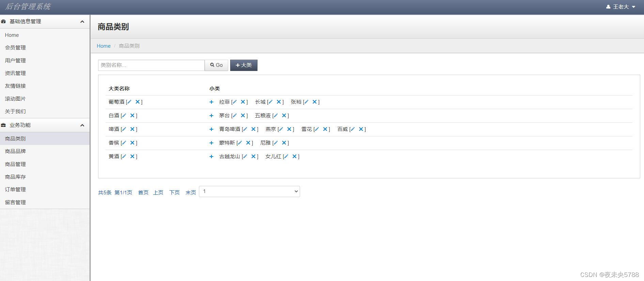Open 商品库存 sidebar item
Image resolution: width=644 pixels, height=281 pixels.
(45, 177)
